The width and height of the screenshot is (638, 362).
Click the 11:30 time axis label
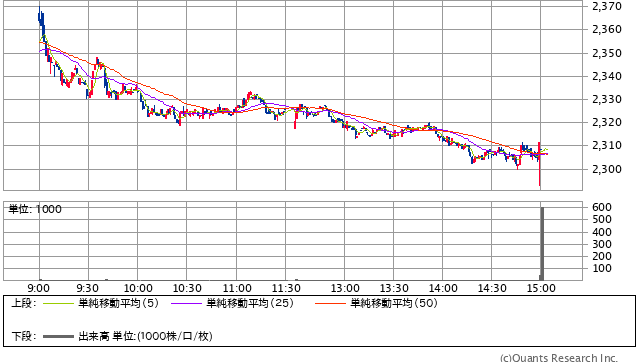click(286, 288)
